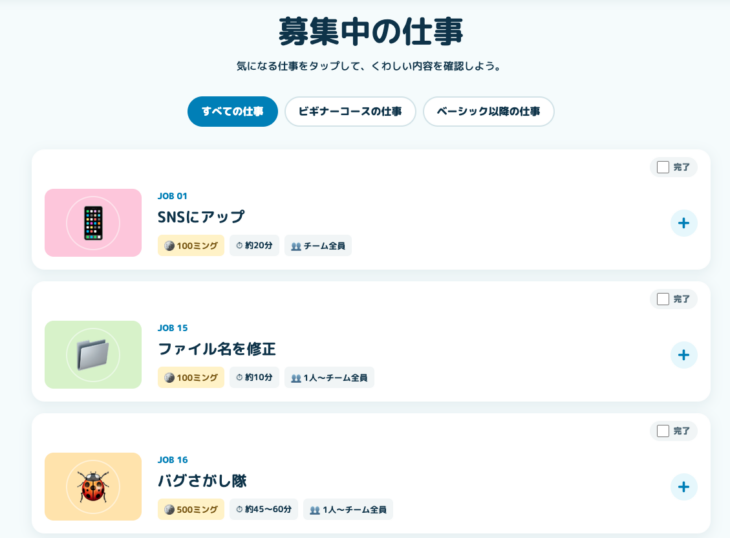Select the すべての仕事 filter tab
The height and width of the screenshot is (538, 730).
click(232, 111)
